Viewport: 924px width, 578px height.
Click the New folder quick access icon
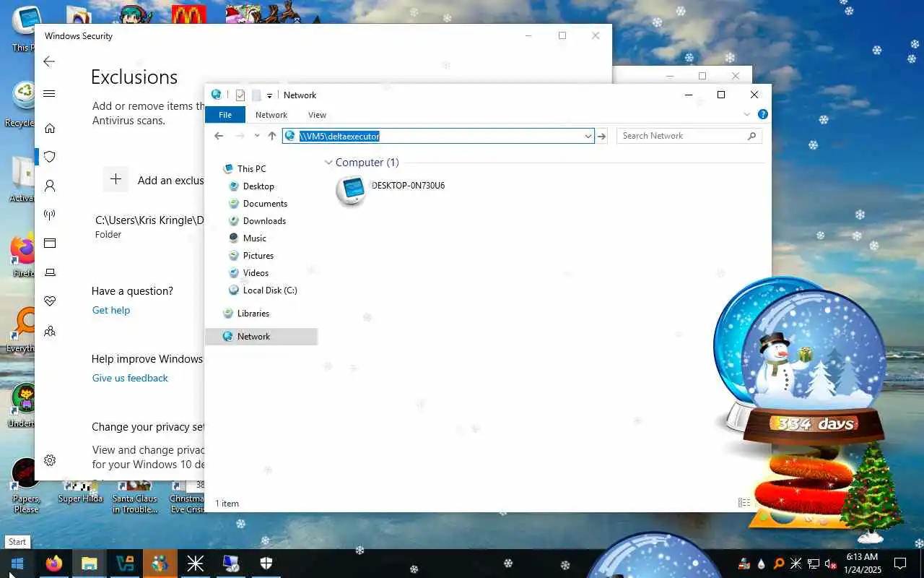(256, 95)
